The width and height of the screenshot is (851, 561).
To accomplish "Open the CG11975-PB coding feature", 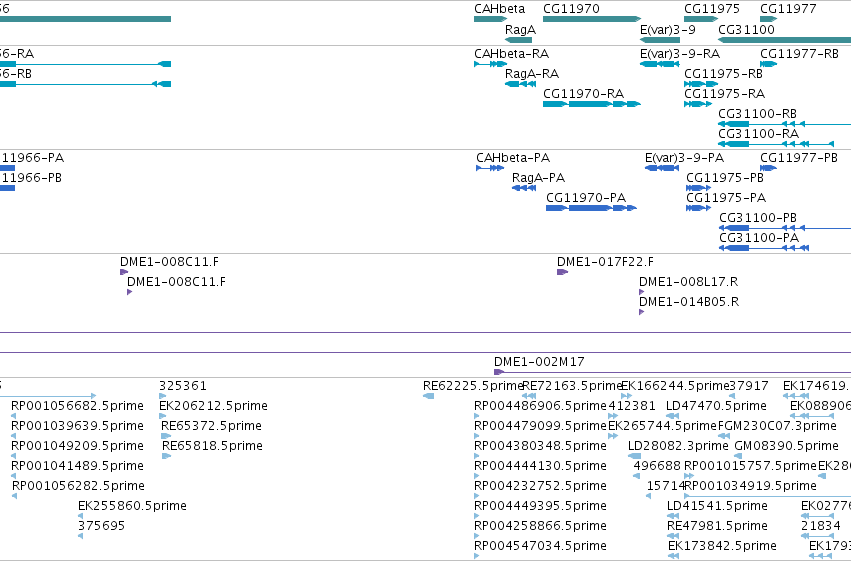I will tap(698, 188).
